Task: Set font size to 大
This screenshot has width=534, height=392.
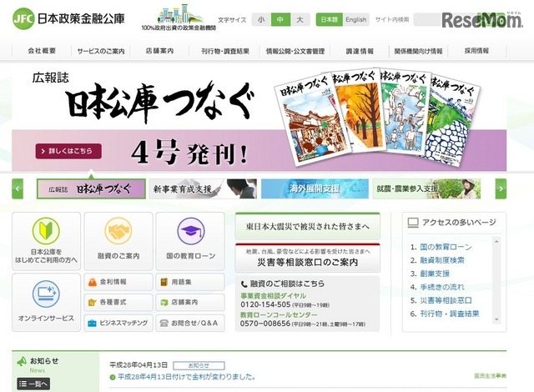Action: [x=300, y=19]
